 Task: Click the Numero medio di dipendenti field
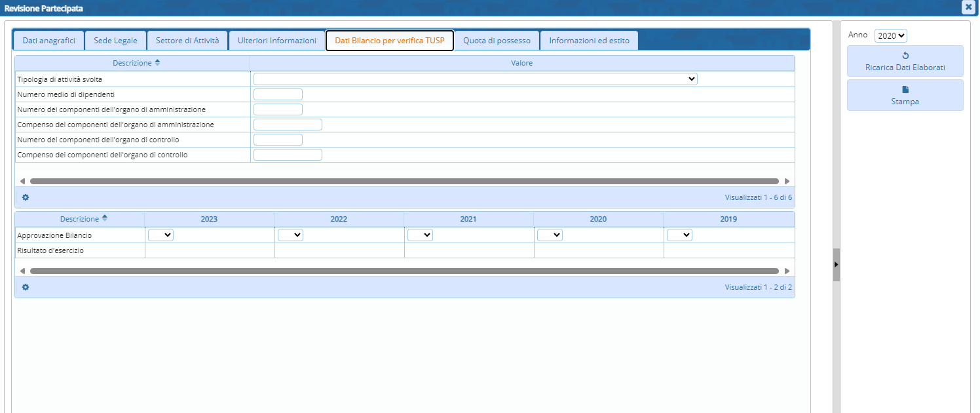(x=278, y=94)
